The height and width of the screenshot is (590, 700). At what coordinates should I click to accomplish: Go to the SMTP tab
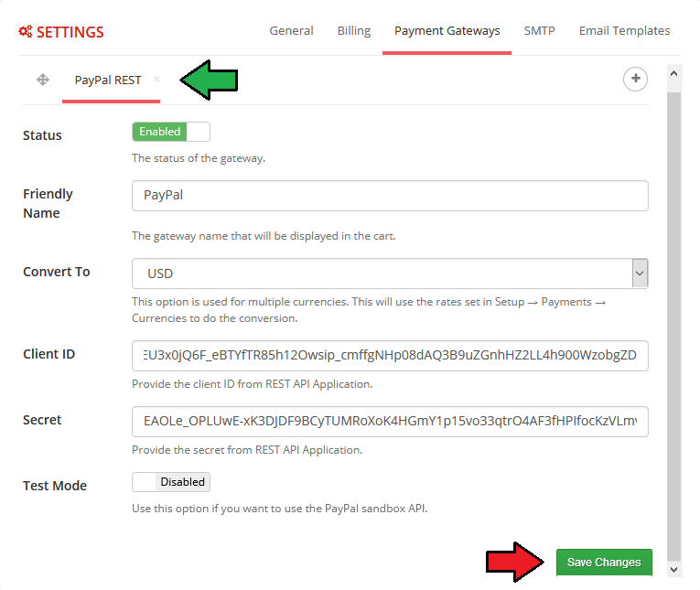(539, 31)
